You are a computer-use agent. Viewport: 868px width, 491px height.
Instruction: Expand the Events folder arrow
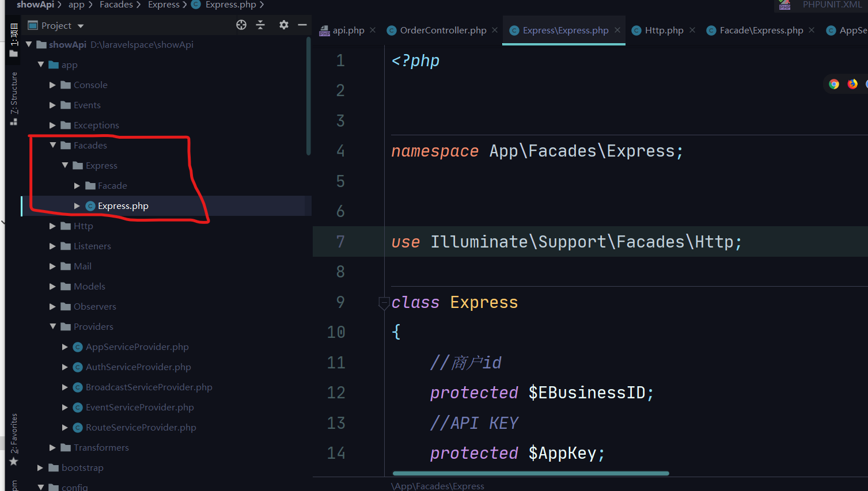[53, 105]
